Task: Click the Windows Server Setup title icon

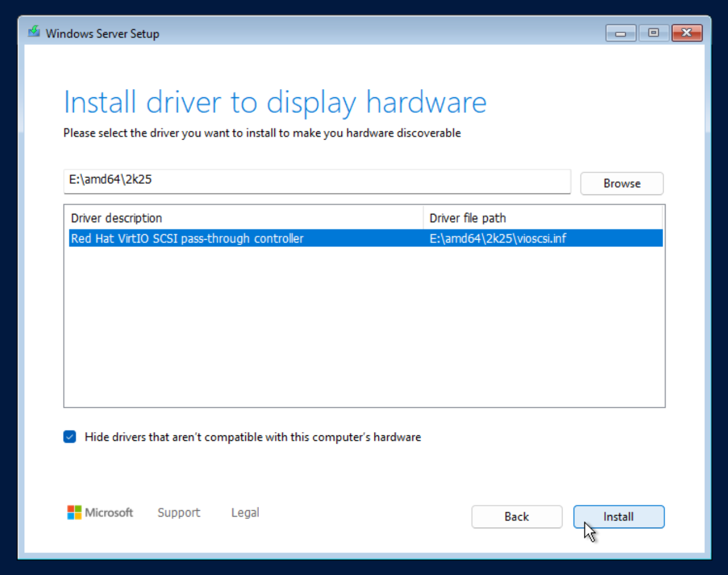Action: click(x=34, y=32)
